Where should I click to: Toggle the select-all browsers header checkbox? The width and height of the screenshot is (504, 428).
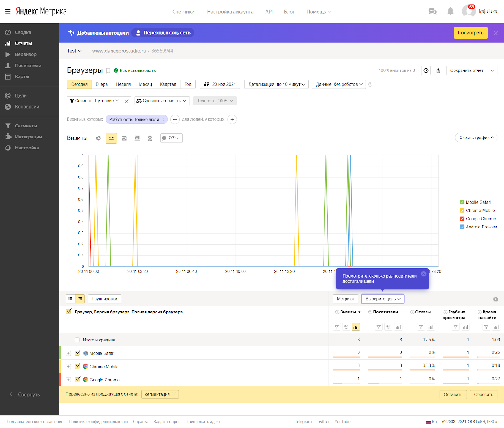point(68,312)
